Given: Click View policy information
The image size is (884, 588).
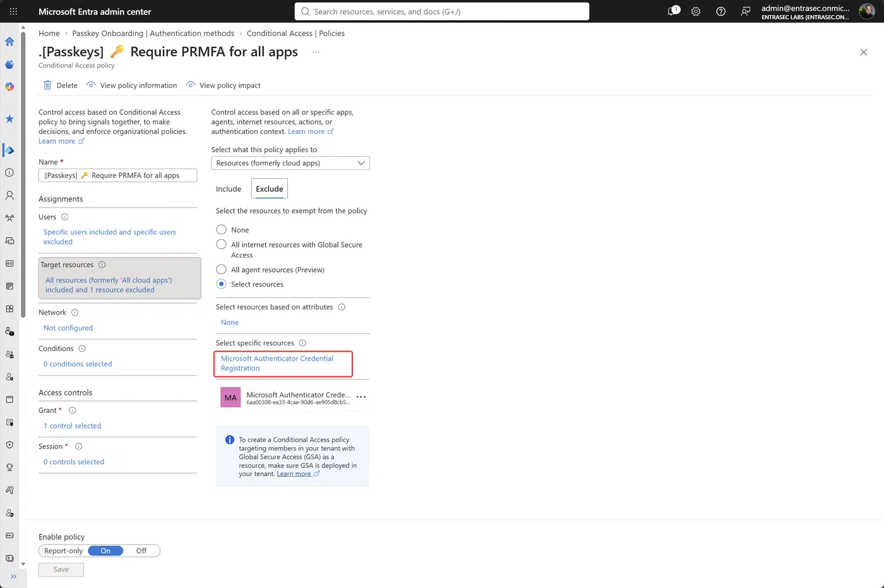Looking at the screenshot, I should coord(132,85).
